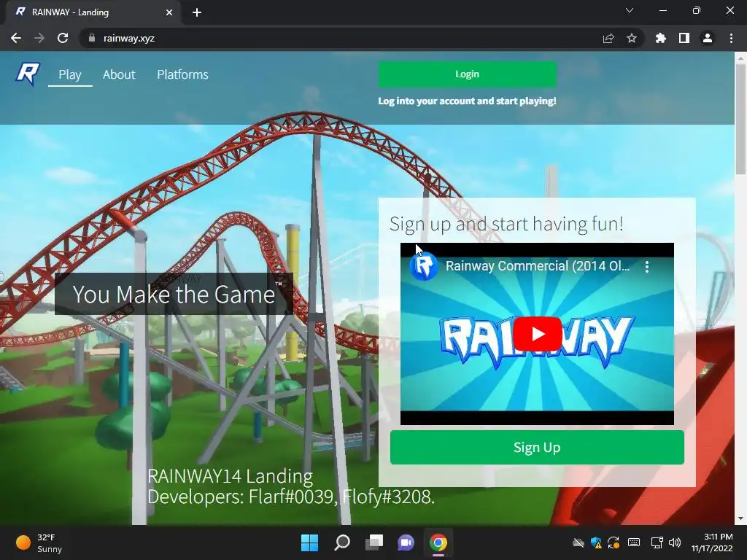The width and height of the screenshot is (747, 560).
Task: Open Windows taskbar Search
Action: coord(342,542)
